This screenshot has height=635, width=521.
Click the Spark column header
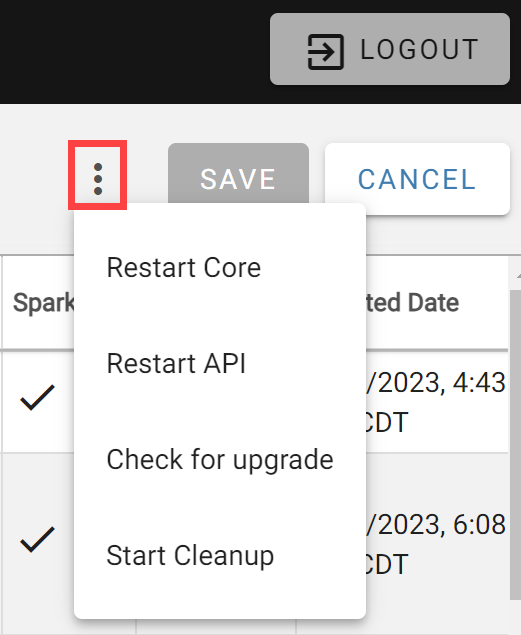click(x=43, y=303)
